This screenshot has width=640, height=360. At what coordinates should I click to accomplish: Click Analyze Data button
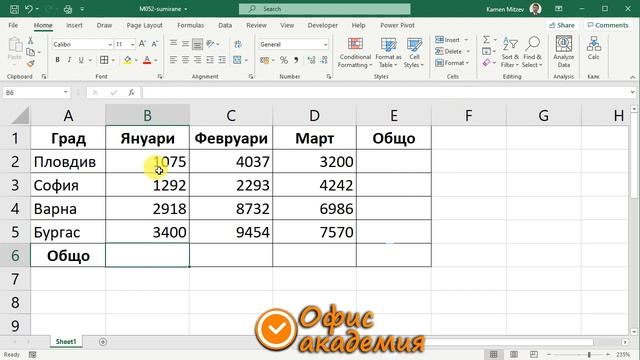(564, 52)
